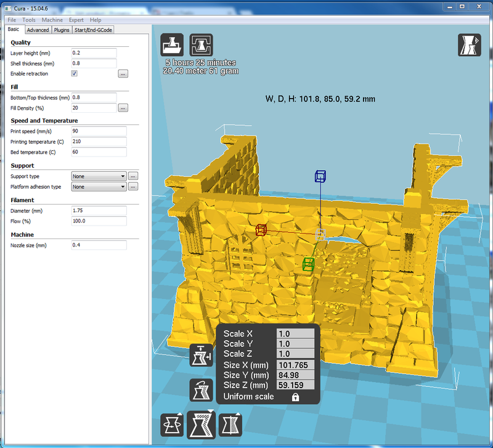Viewport: 493px width, 448px height.
Task: Click the Scale Y value field
Action: 296,344
